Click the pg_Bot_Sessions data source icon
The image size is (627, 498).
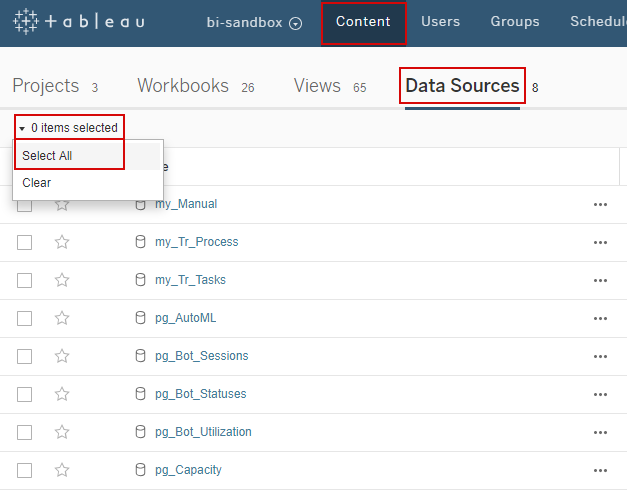pyautogui.click(x=140, y=356)
